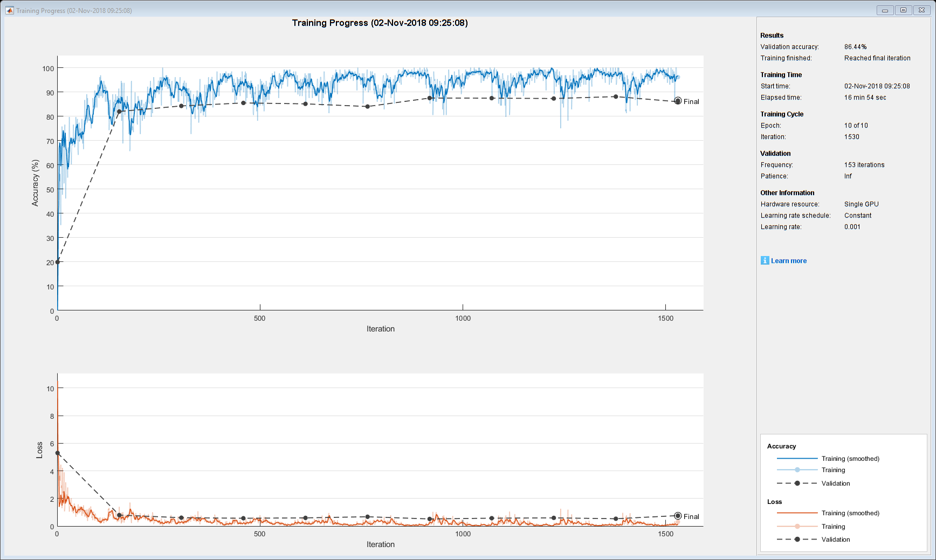Click the initial validation loss point
The image size is (936, 560).
[58, 453]
